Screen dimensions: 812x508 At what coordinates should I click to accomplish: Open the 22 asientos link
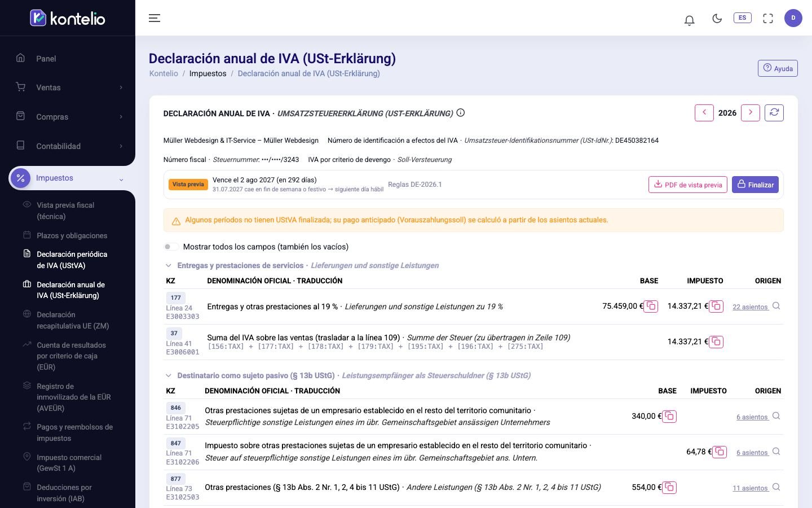click(x=750, y=307)
